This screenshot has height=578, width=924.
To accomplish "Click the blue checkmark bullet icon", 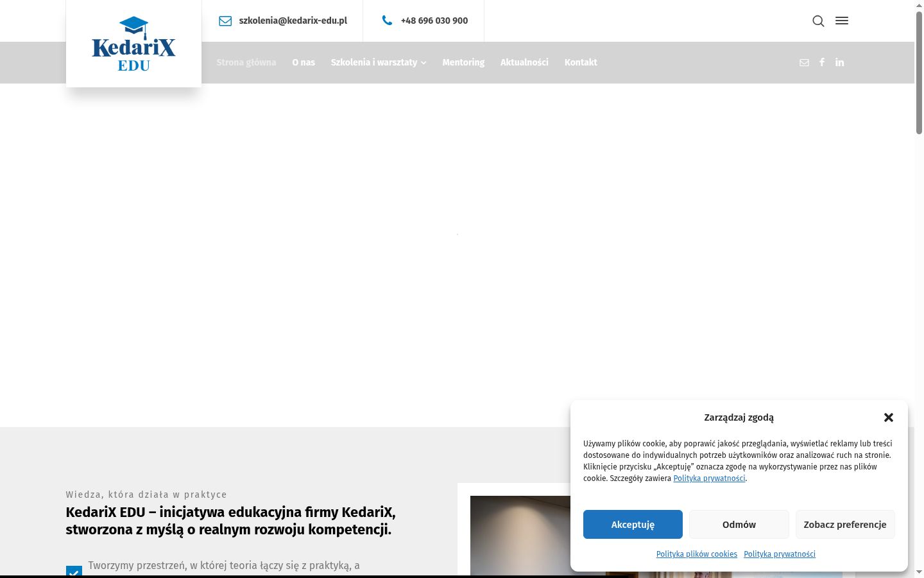I will 74,571.
